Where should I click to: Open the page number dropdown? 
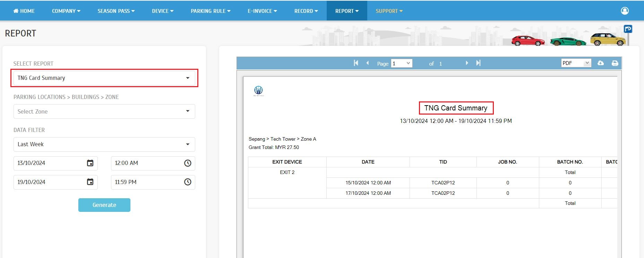click(402, 63)
